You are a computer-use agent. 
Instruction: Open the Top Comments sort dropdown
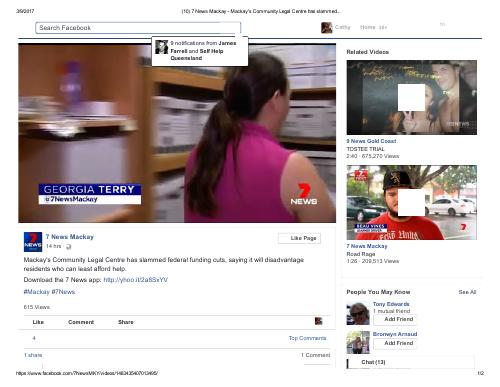[307, 338]
